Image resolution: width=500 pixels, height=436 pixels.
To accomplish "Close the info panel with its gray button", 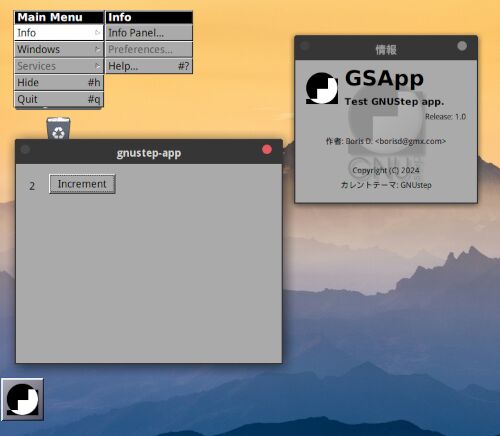I will coord(462,46).
